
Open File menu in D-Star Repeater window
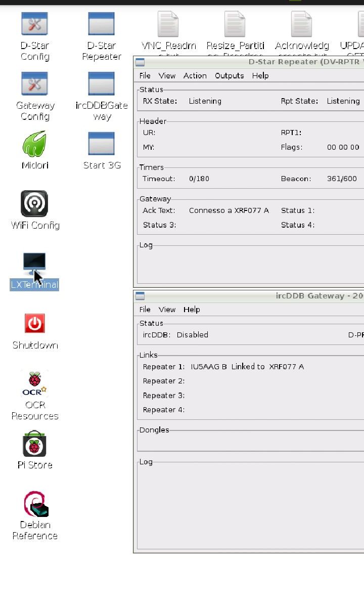coord(145,76)
